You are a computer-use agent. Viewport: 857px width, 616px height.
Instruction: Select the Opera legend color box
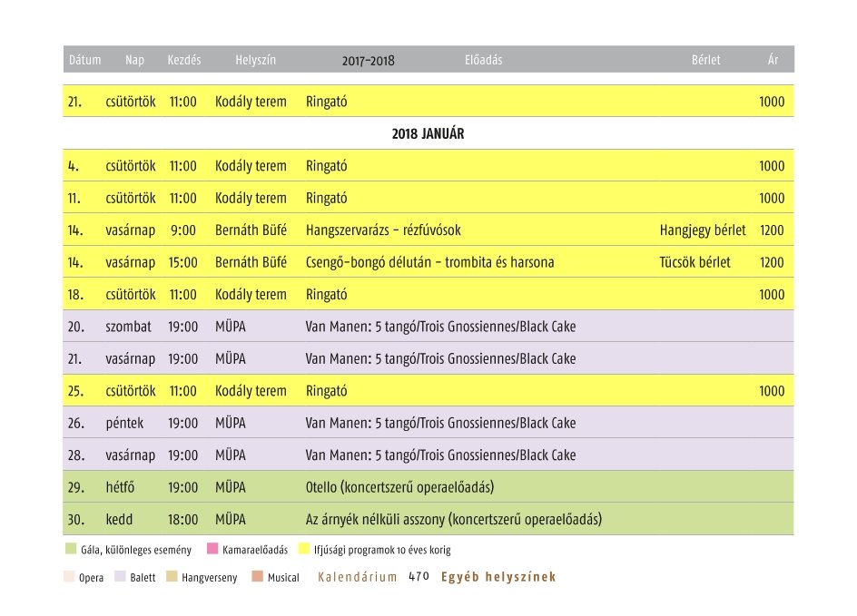[70, 577]
